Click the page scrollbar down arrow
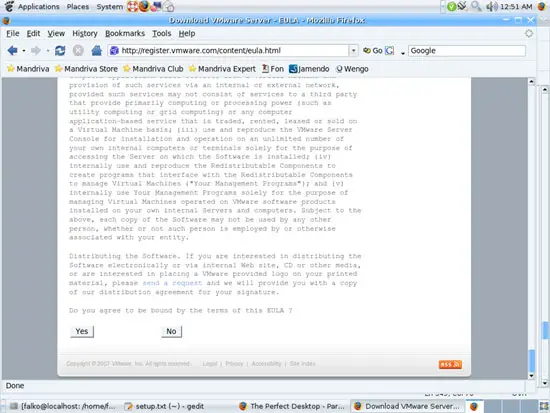The image size is (550, 413). (531, 376)
